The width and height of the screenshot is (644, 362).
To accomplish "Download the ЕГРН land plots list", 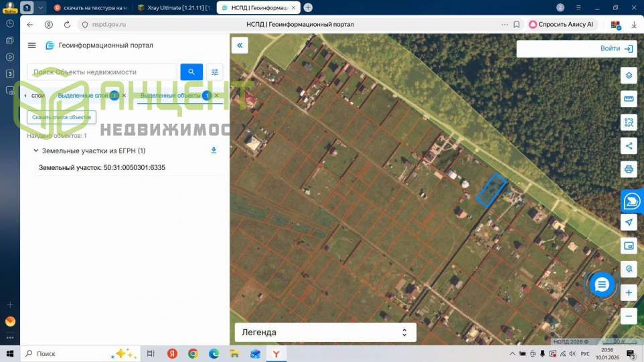I will (x=214, y=151).
